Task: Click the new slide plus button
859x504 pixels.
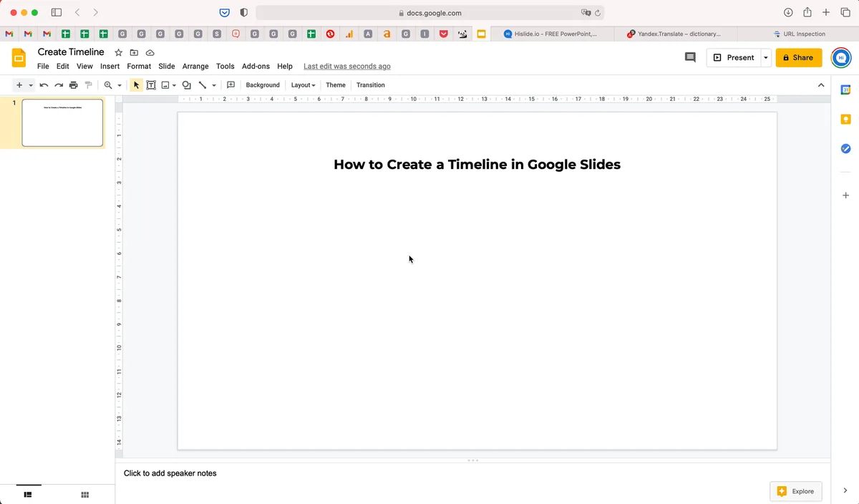Action: (x=19, y=85)
